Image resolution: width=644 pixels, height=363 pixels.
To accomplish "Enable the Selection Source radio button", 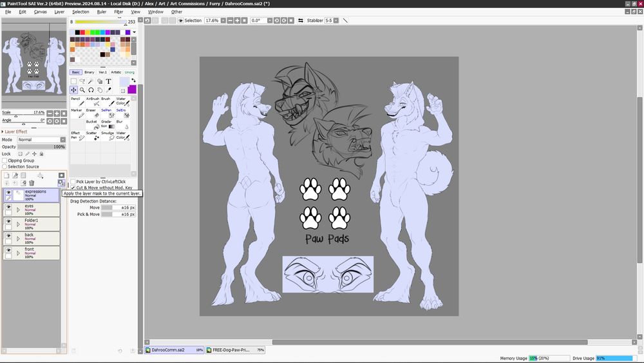I will pos(5,166).
